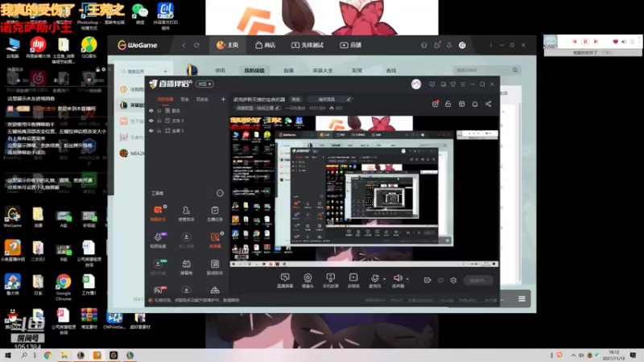The height and width of the screenshot is (362, 644).
Task: Open the stream settings gear icon
Action: point(453,280)
